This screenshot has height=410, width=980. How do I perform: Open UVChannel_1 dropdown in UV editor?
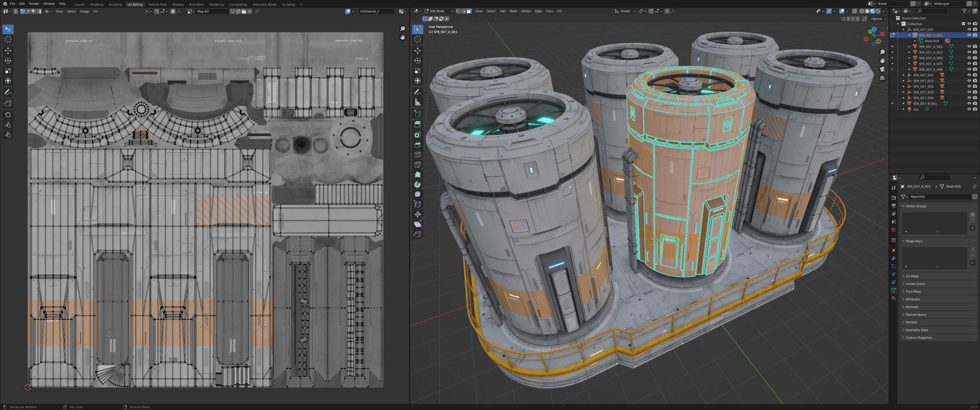point(377,11)
